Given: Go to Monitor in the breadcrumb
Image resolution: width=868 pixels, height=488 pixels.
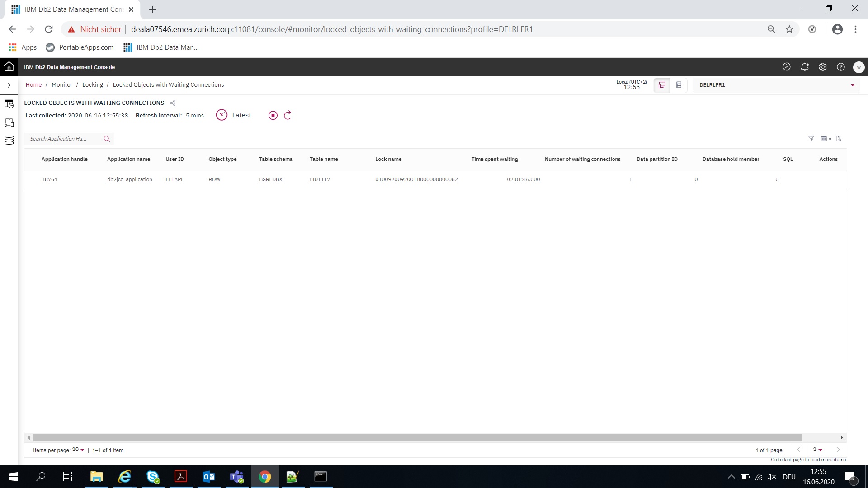Looking at the screenshot, I should pos(62,85).
